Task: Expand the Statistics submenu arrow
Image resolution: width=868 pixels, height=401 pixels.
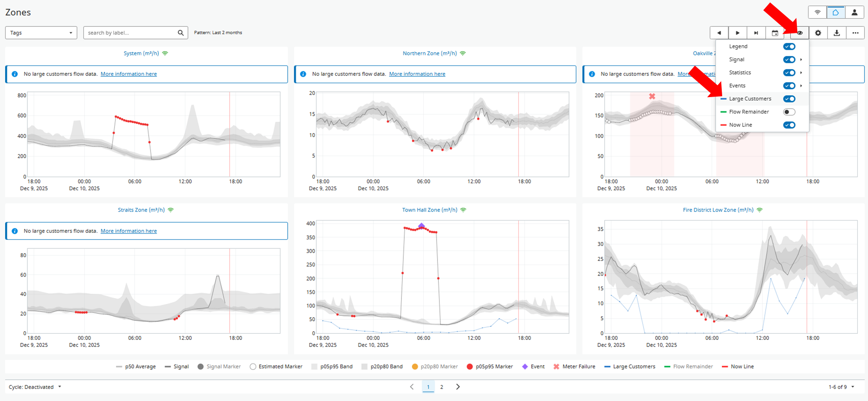Action: tap(801, 73)
